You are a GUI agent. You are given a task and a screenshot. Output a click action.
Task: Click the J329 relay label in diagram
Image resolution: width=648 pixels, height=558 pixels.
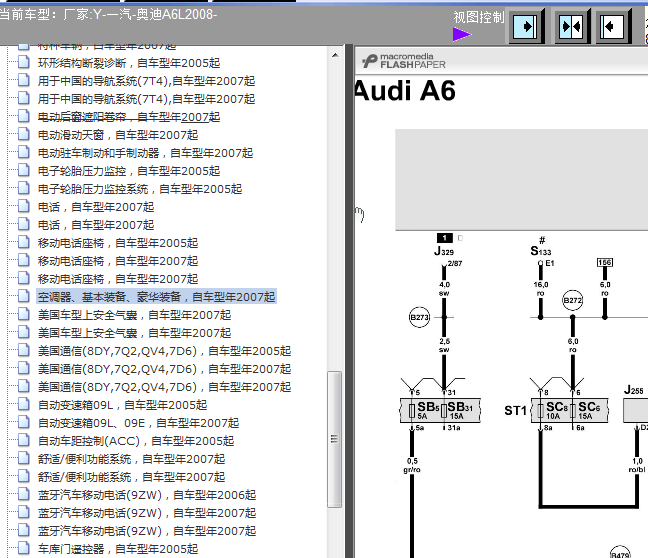[x=443, y=251]
